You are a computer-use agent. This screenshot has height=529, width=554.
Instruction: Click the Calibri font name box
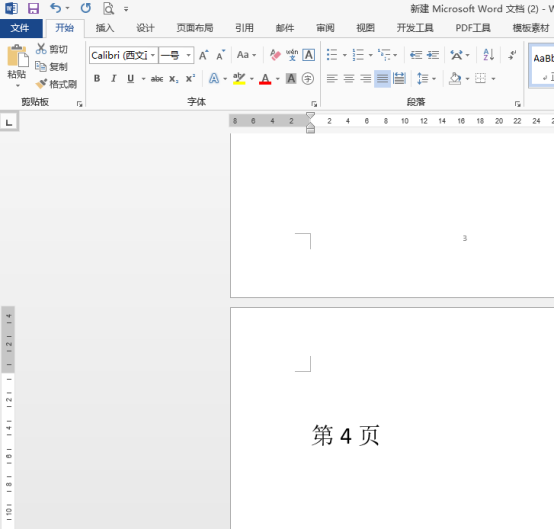(119, 55)
